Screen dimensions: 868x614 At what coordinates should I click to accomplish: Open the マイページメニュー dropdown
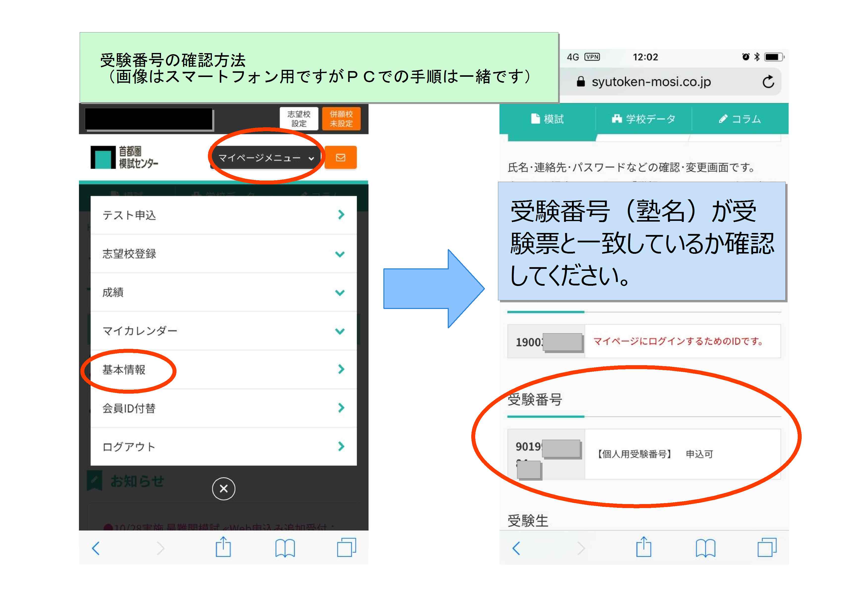(266, 158)
